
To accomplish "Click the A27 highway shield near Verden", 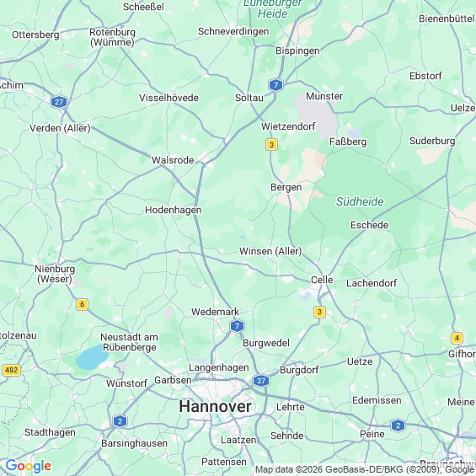I will coord(59,102).
